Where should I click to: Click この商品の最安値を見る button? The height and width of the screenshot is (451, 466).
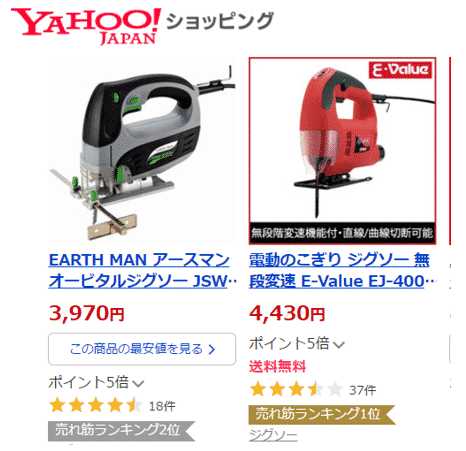pos(142,349)
